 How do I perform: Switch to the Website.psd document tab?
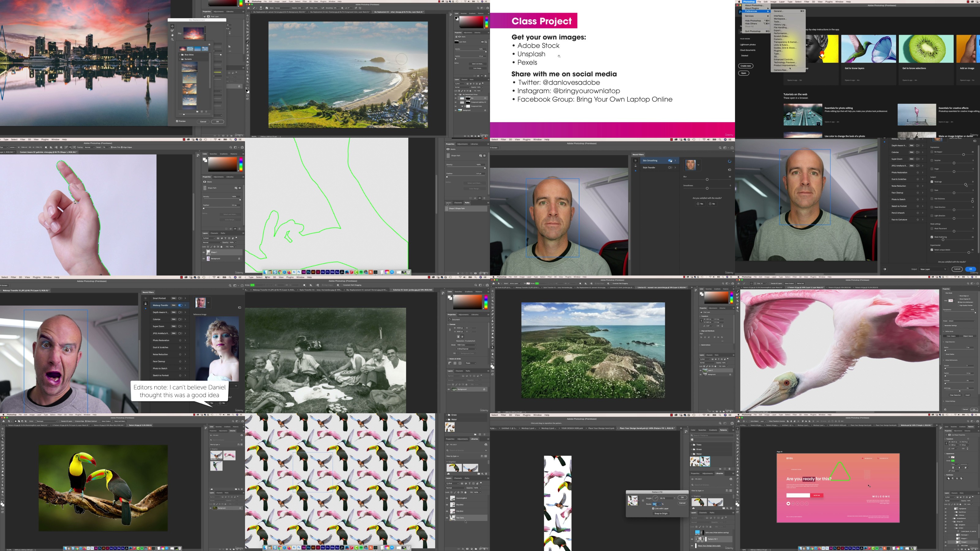(x=915, y=425)
